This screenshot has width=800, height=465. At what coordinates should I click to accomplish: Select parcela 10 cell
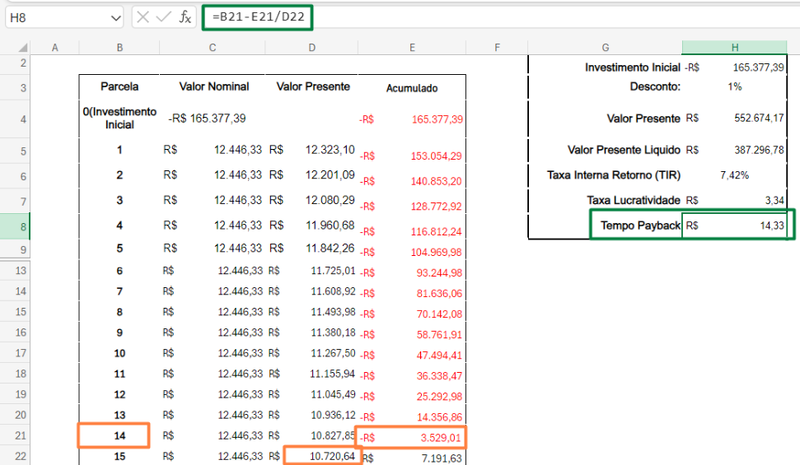(x=119, y=353)
